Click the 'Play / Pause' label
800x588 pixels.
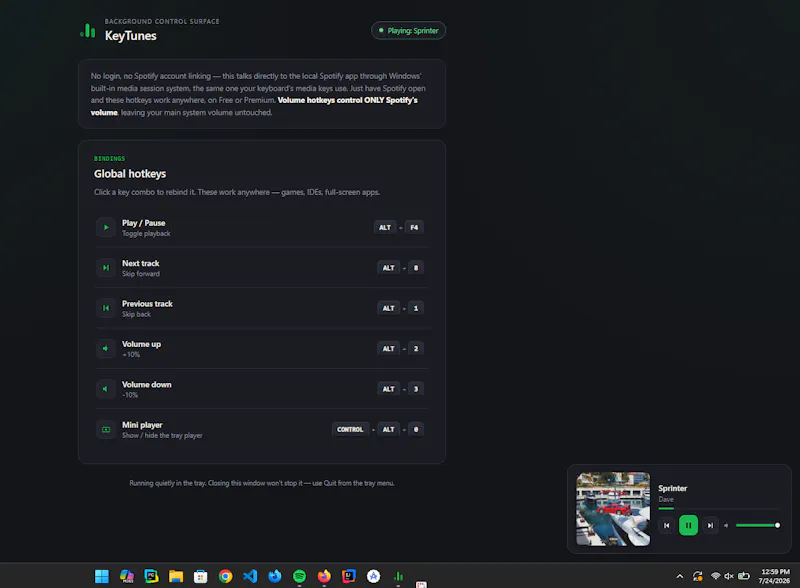[143, 223]
